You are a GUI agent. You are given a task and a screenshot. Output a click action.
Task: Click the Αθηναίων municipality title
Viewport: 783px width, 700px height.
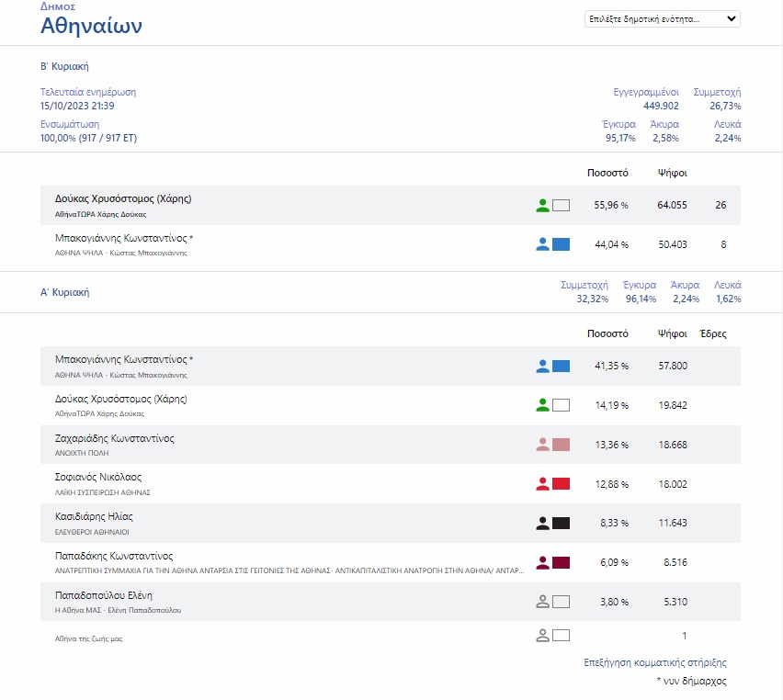pos(91,26)
